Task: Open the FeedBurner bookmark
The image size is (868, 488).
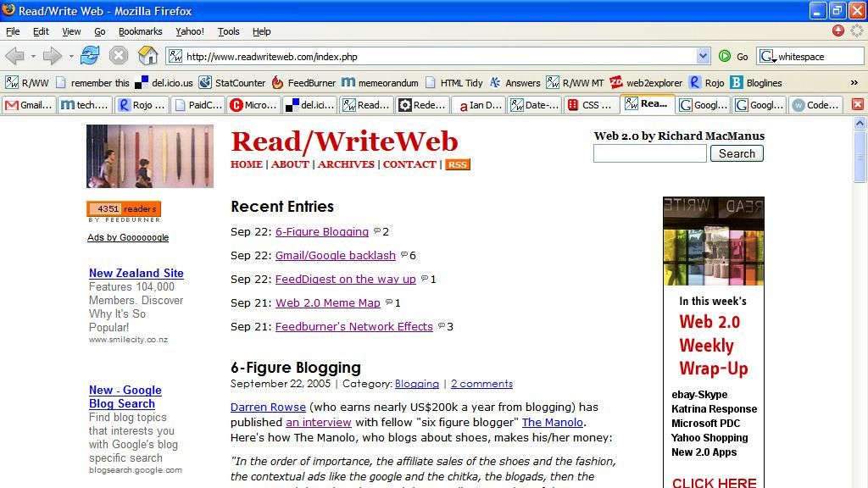Action: click(304, 83)
